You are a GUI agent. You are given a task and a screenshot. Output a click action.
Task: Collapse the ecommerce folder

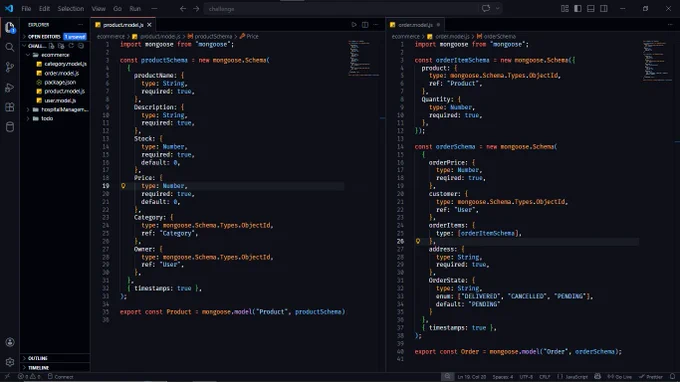pos(55,55)
